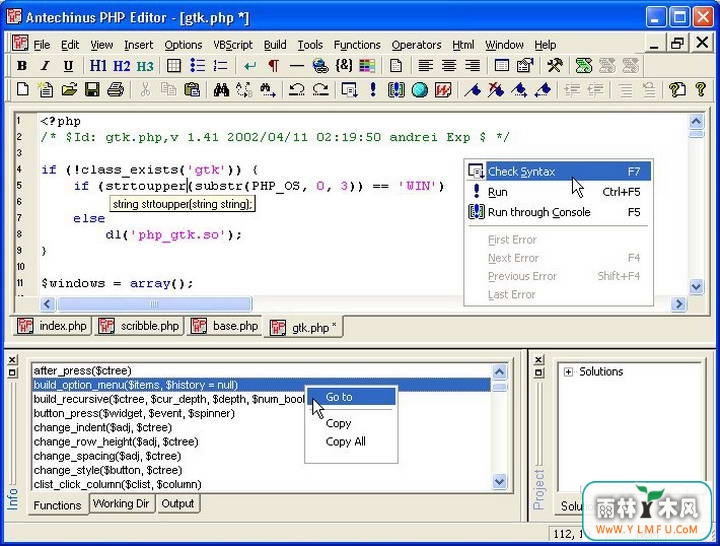The width and height of the screenshot is (720, 546).
Task: Open the Output tab
Action: point(178,504)
